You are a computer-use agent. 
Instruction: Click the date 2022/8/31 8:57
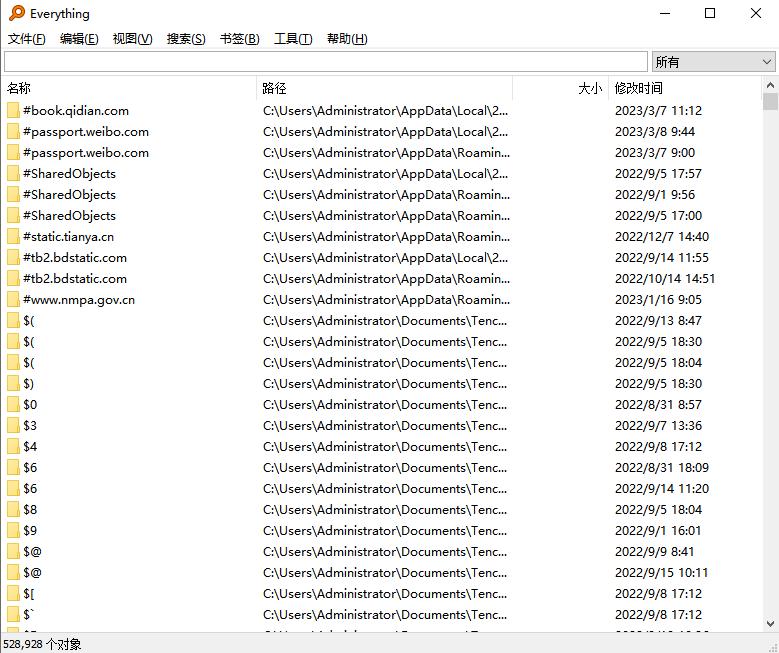[658, 405]
